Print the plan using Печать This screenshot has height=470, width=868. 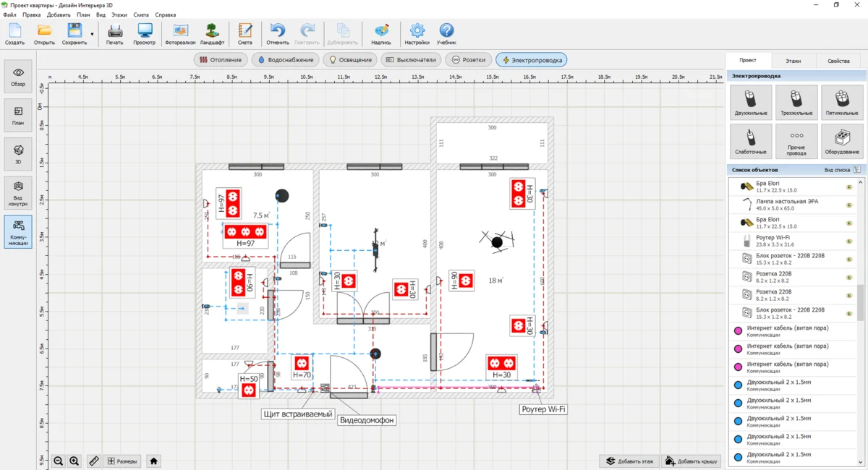click(114, 33)
